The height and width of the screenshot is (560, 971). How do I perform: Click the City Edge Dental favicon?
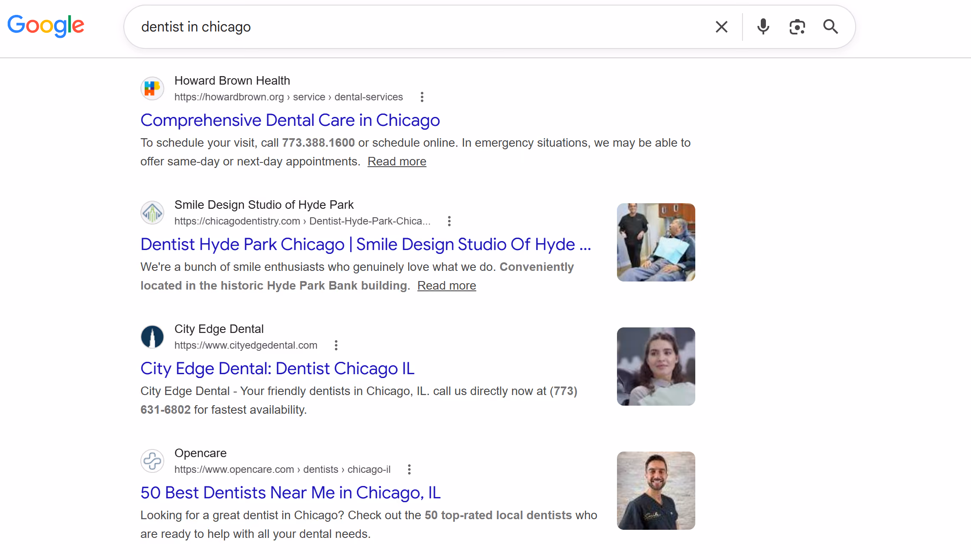pyautogui.click(x=152, y=337)
